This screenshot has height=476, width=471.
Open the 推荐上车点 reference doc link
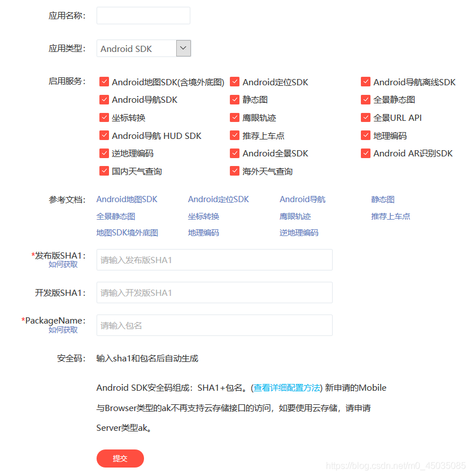coord(391,216)
